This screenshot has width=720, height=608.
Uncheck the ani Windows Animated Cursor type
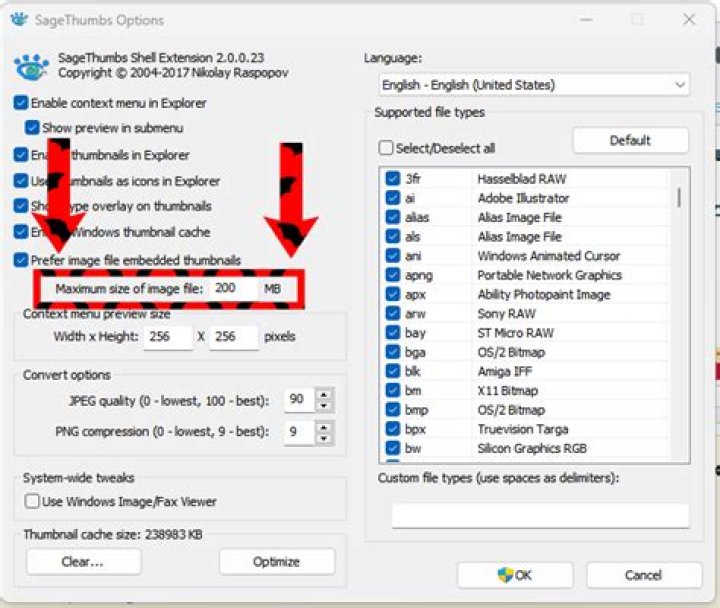pos(393,255)
